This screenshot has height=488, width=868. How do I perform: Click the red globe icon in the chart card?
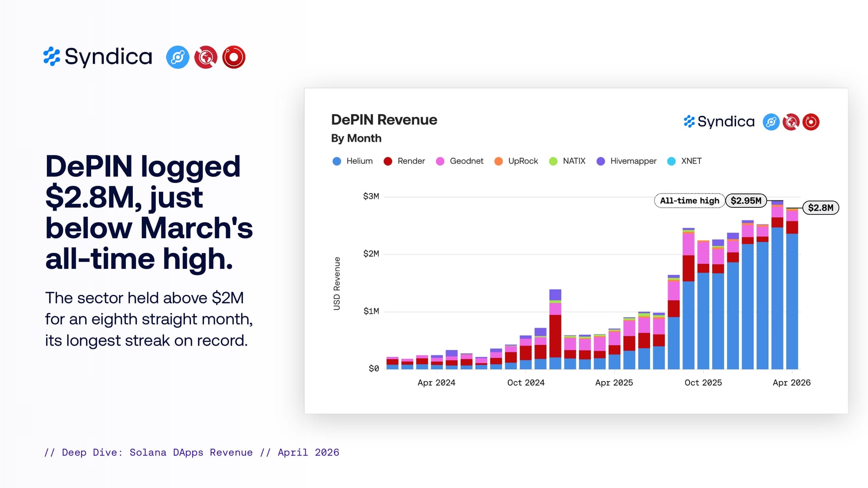[x=791, y=122]
